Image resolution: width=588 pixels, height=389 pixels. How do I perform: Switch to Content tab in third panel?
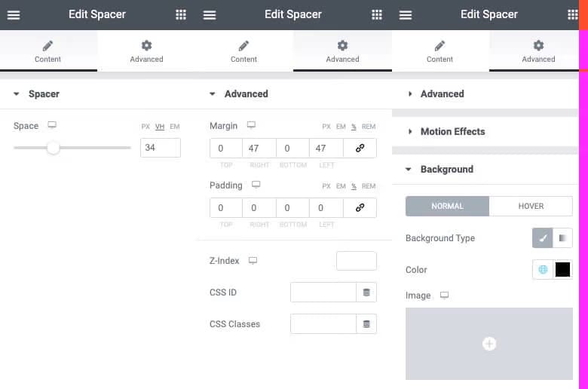coord(440,51)
